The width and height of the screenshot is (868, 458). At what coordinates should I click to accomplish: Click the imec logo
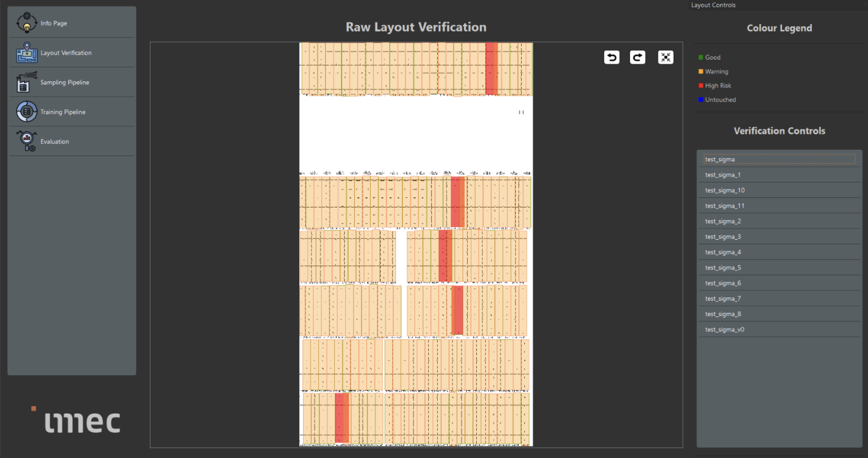point(76,419)
